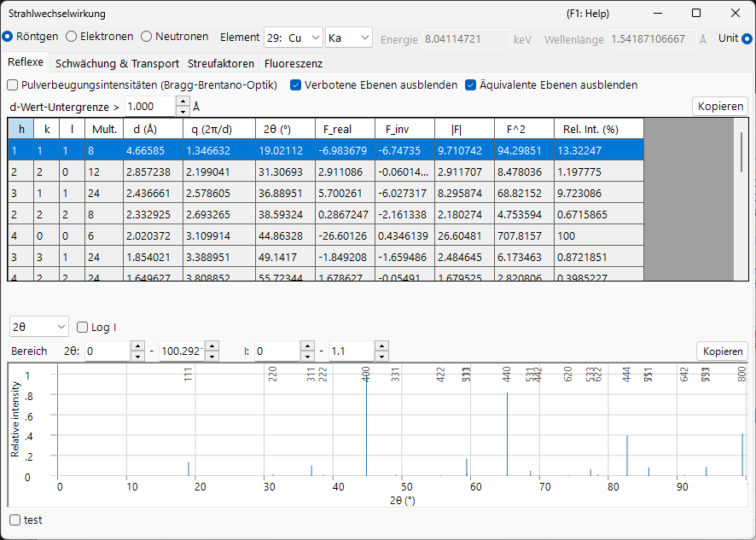Screen dimensions: 756x540
Task: Select the Neutronen radiation option
Action: tap(175, 36)
